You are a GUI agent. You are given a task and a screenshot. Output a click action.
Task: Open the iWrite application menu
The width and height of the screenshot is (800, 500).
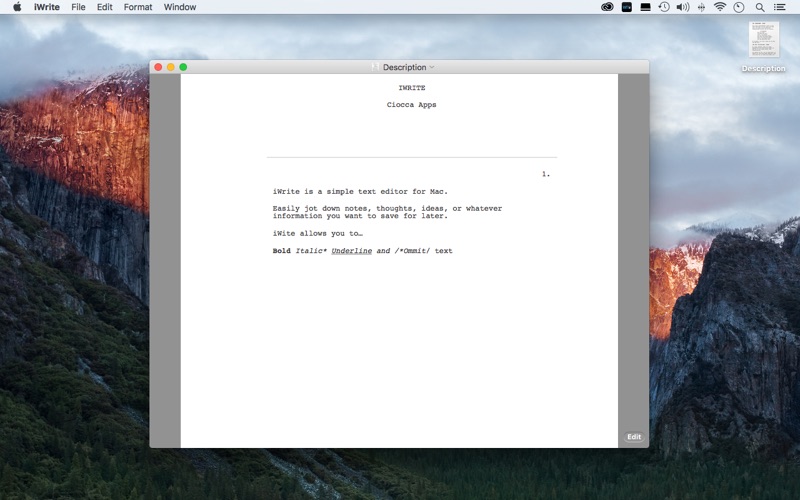(46, 7)
